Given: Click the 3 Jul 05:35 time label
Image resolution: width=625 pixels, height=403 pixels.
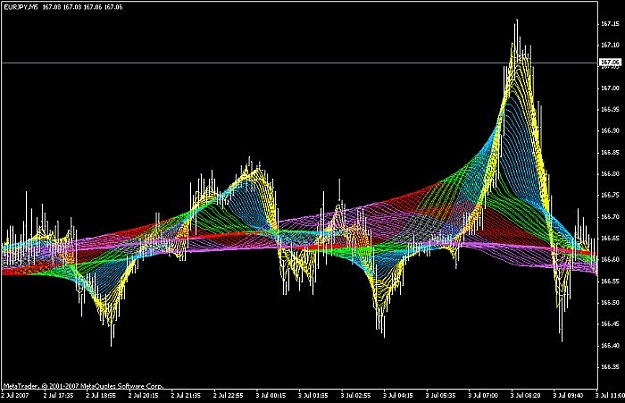Looking at the screenshot, I should coord(440,396).
